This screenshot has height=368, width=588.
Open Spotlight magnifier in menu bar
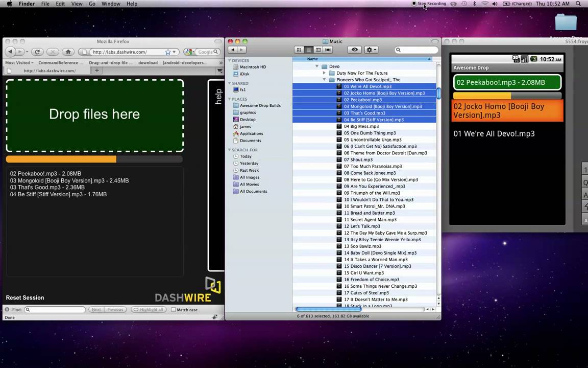578,4
